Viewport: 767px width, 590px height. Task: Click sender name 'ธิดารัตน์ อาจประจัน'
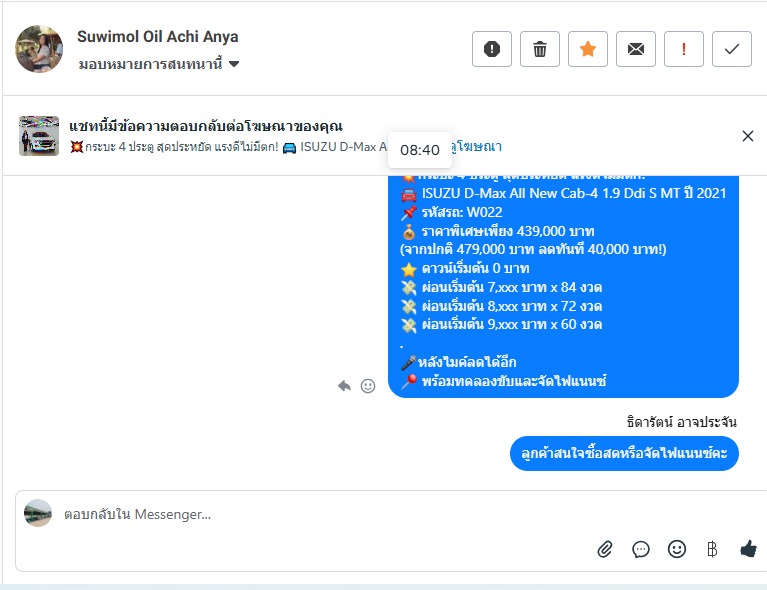click(682, 422)
